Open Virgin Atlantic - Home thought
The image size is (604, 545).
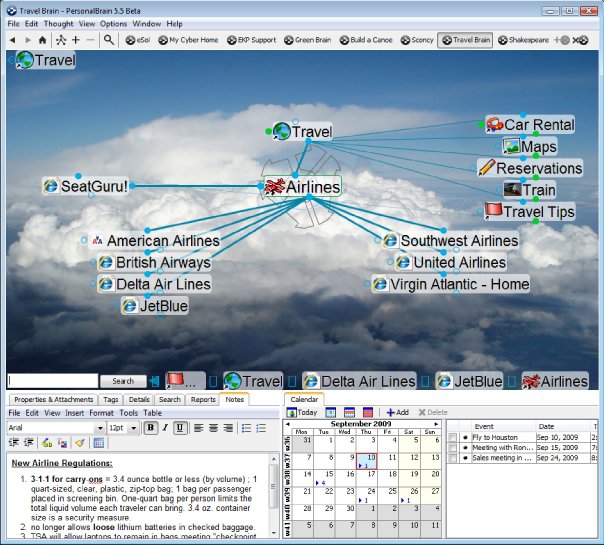tap(451, 284)
